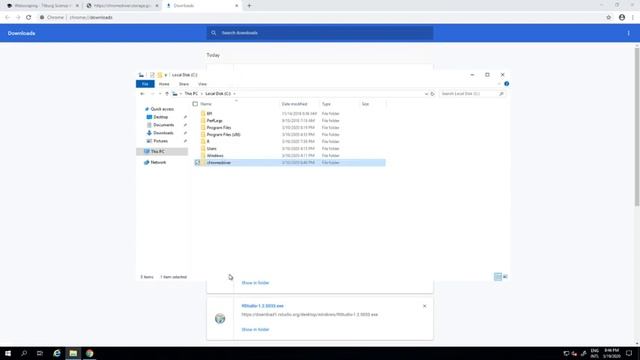
Task: Open the Downloads page more-actions menu
Action: 629,33
